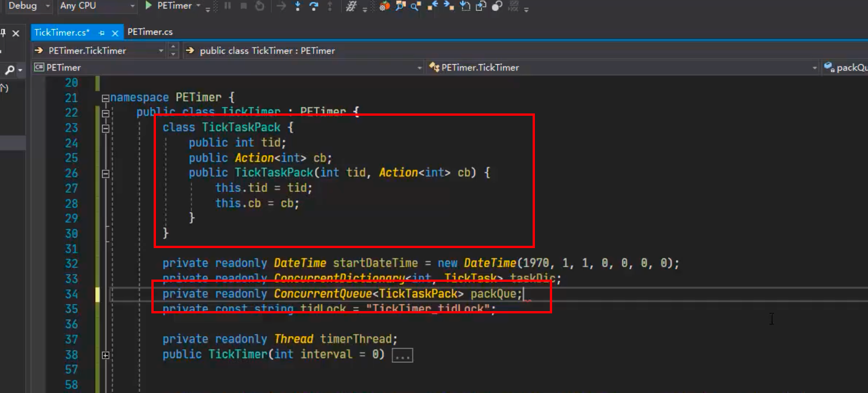Screen dimensions: 868x393
Task: Click the white breakpoint circles toolbar icon
Action: point(498,6)
